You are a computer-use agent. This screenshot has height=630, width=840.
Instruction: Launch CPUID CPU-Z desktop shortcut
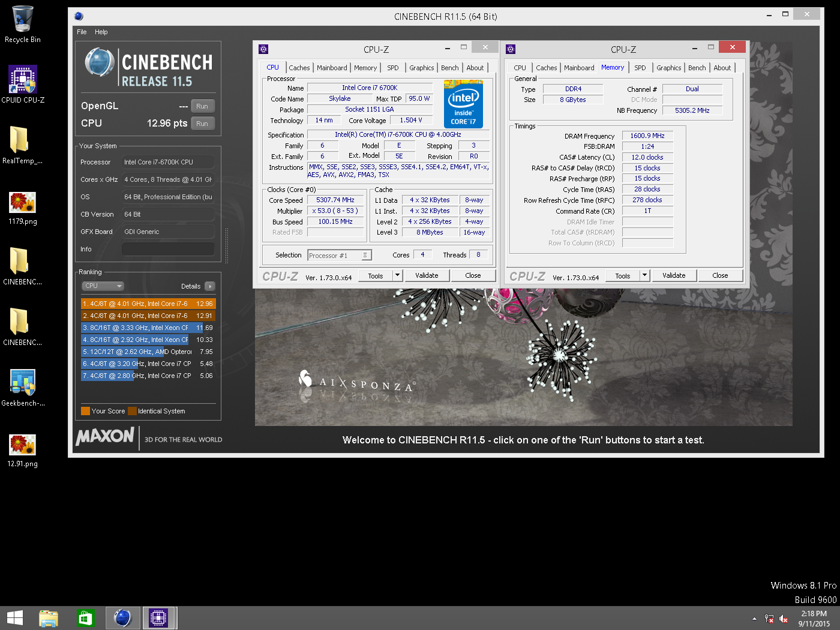pyautogui.click(x=23, y=85)
